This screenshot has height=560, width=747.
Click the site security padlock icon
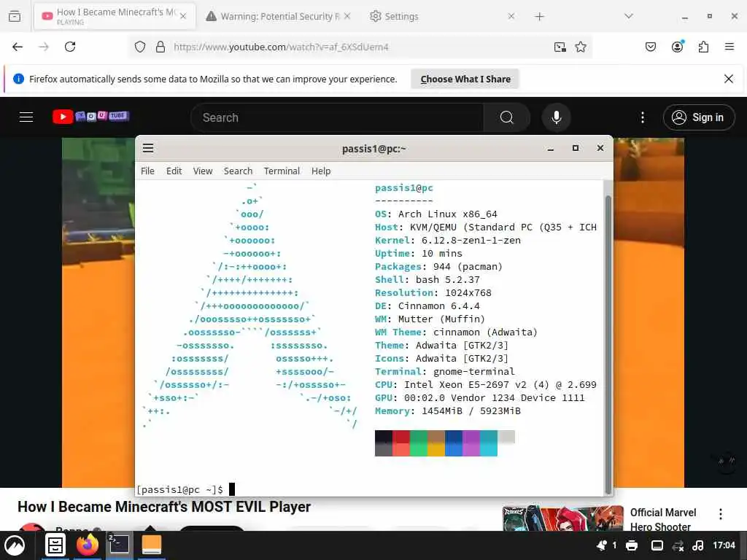click(160, 47)
